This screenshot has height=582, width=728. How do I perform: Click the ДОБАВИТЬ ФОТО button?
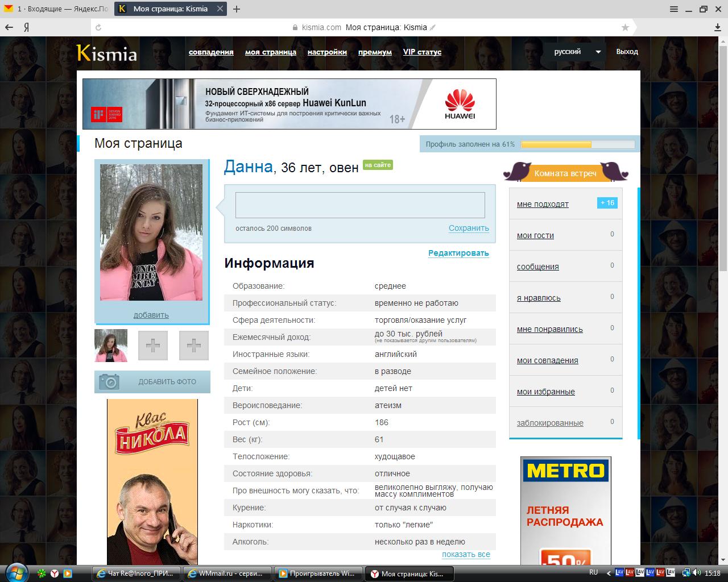(152, 381)
